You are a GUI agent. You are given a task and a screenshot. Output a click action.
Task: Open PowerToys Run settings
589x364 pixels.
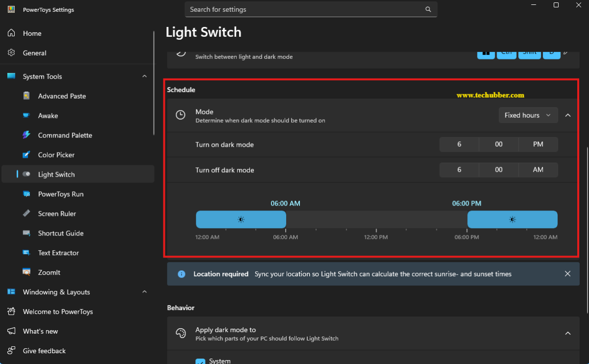pos(78,194)
